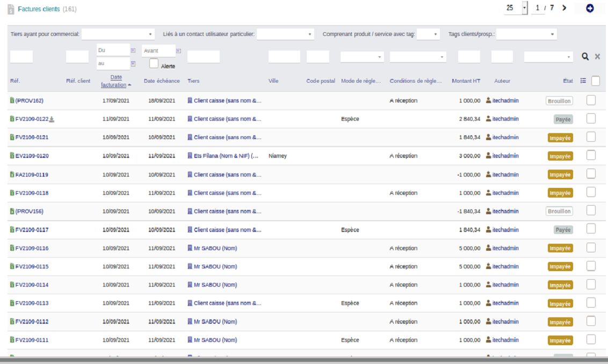608x364 pixels.
Task: Select checkbox for FV2109-0121 row
Action: [x=591, y=137]
